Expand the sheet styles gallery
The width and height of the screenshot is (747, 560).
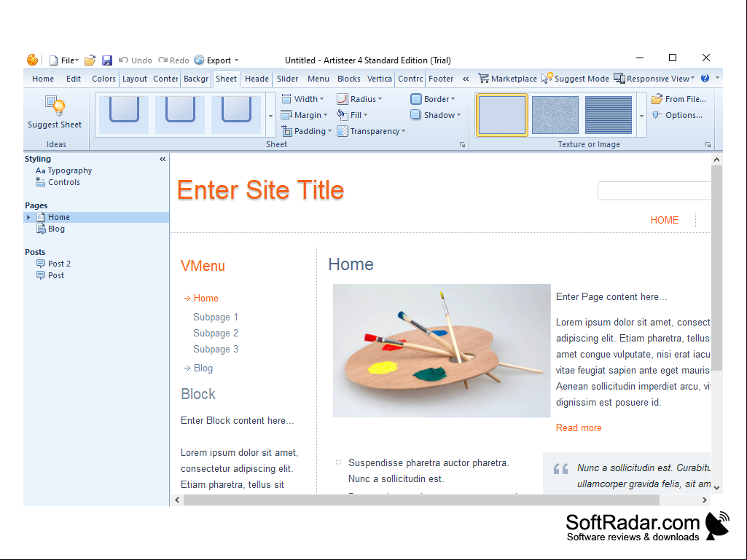click(270, 116)
